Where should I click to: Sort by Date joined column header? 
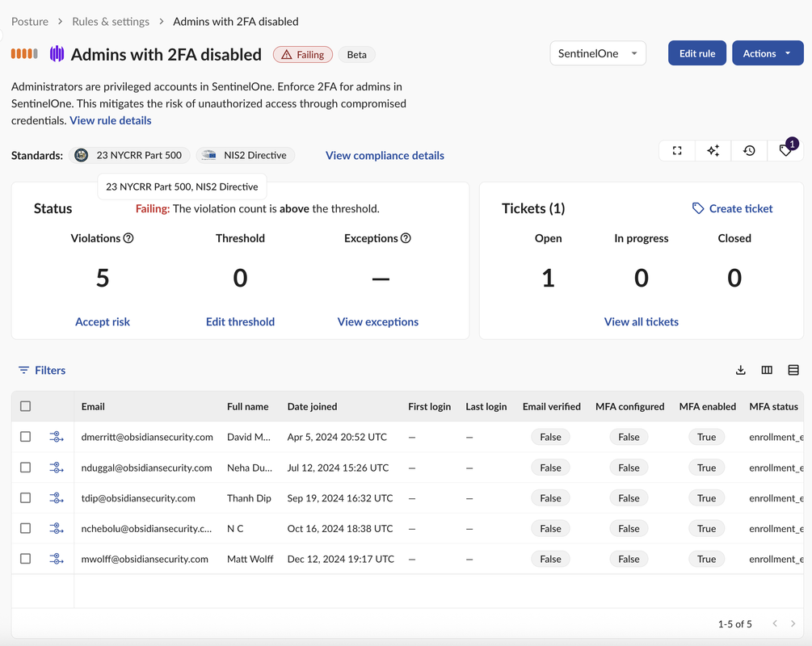312,407
